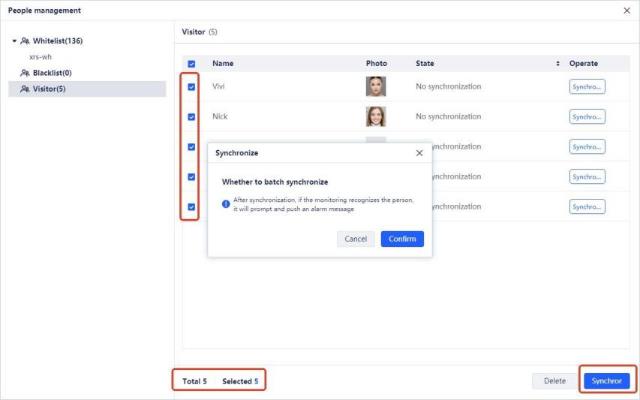
Task: Click Nick's photo thumbnail
Action: [376, 117]
